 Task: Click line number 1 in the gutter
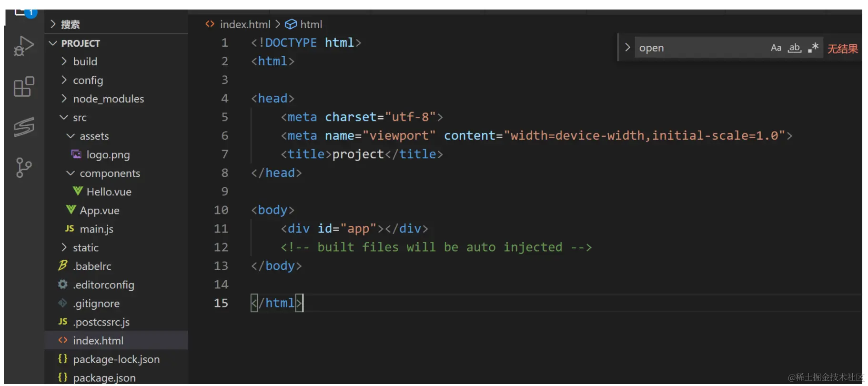[x=224, y=42]
